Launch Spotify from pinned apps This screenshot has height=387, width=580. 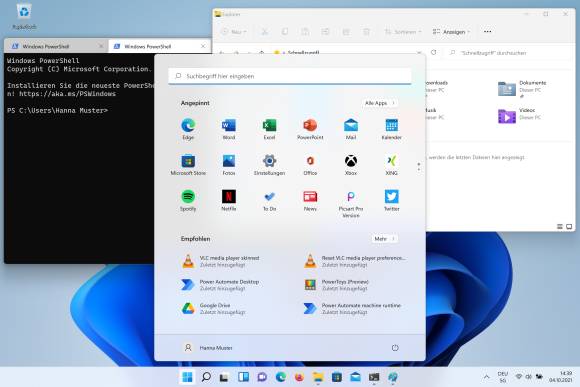click(188, 201)
